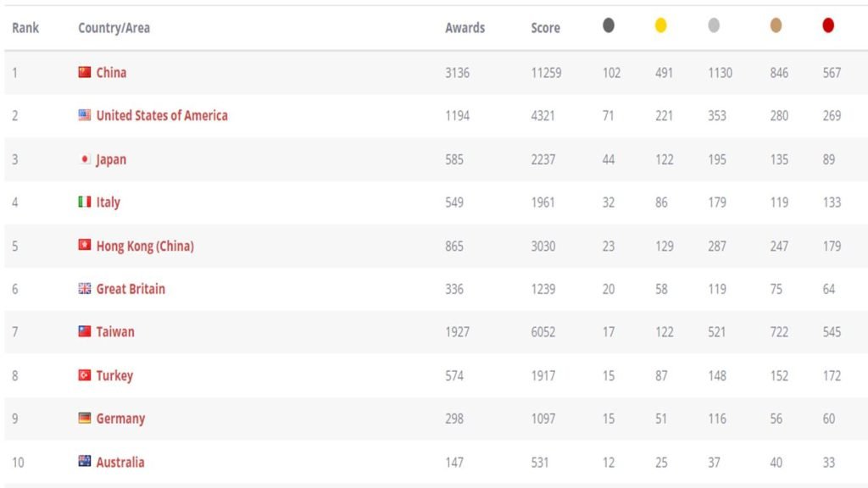The width and height of the screenshot is (868, 488).
Task: Click the United States flag icon
Action: [84, 115]
